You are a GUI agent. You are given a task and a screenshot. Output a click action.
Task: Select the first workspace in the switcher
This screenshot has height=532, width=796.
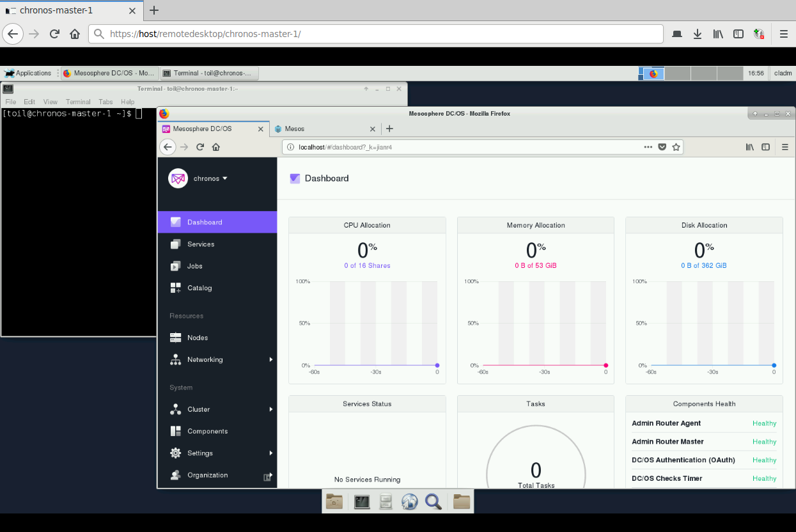click(x=652, y=74)
